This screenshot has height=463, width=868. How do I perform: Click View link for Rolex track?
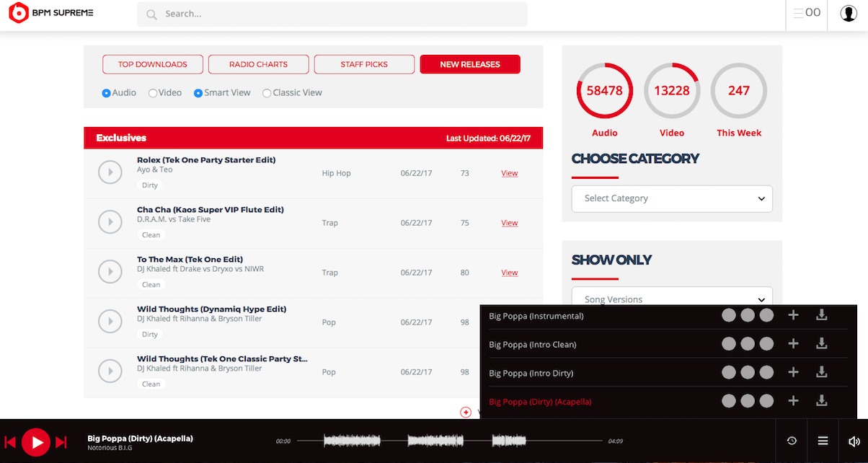pyautogui.click(x=510, y=173)
